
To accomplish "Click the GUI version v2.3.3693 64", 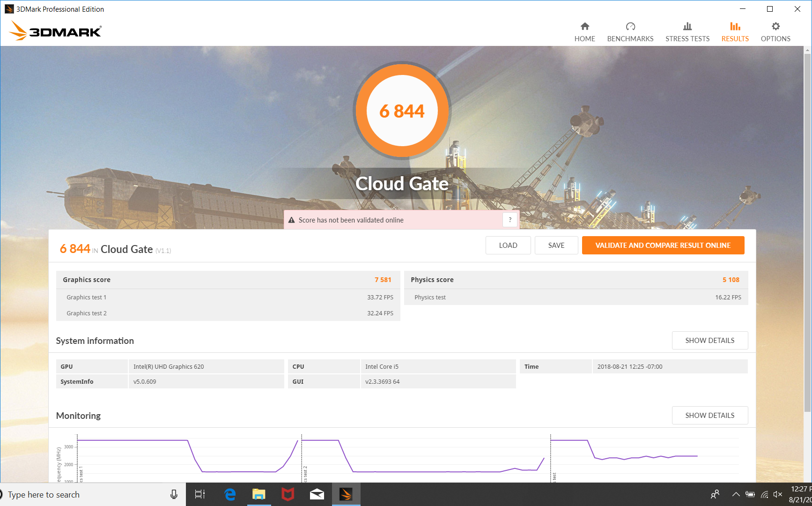I will 382,381.
